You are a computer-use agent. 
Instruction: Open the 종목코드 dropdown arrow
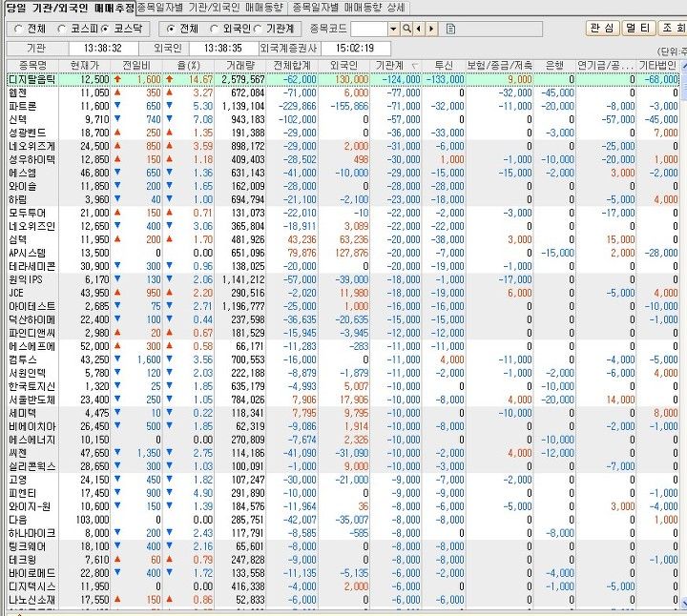point(393,29)
